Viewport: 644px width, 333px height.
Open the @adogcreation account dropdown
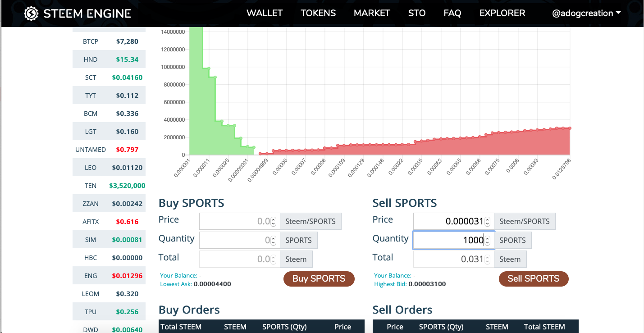click(586, 13)
